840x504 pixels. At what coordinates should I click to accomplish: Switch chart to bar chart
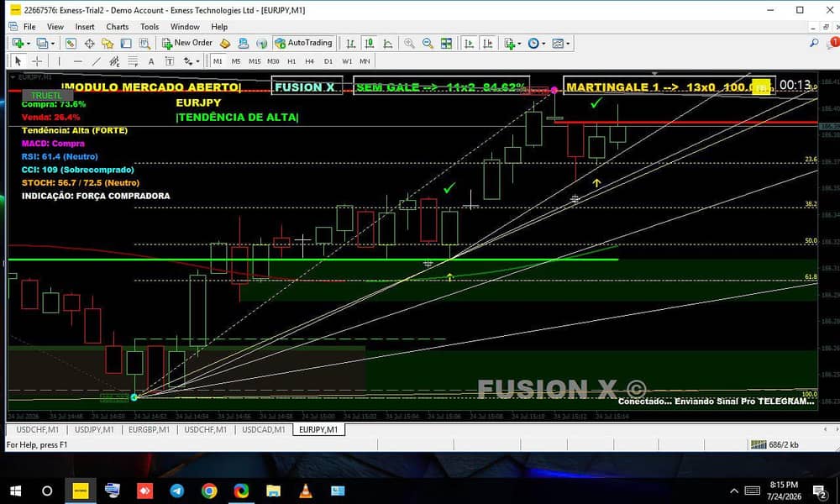coord(351,44)
